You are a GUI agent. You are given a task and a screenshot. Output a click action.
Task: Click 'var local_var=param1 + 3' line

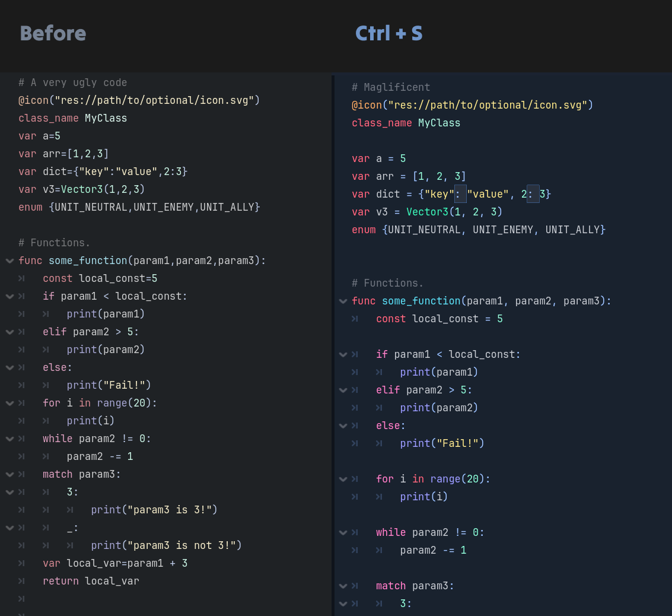click(115, 563)
